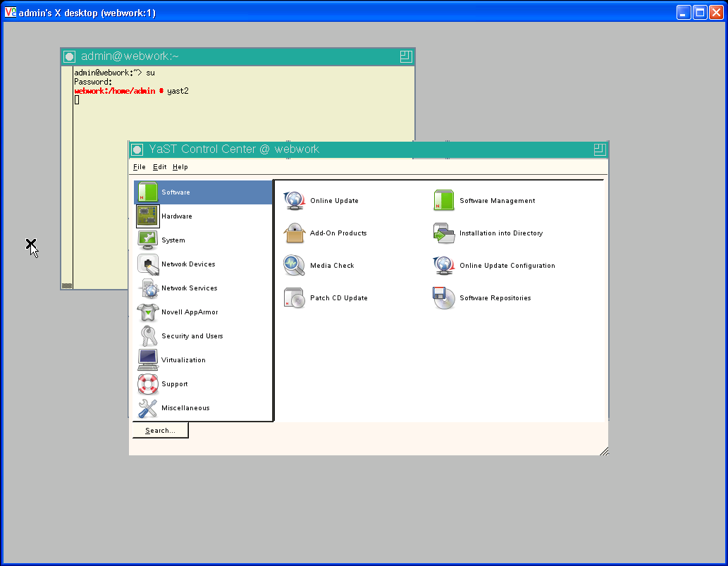728x566 pixels.
Task: Click the Security and Users label
Action: tap(192, 336)
